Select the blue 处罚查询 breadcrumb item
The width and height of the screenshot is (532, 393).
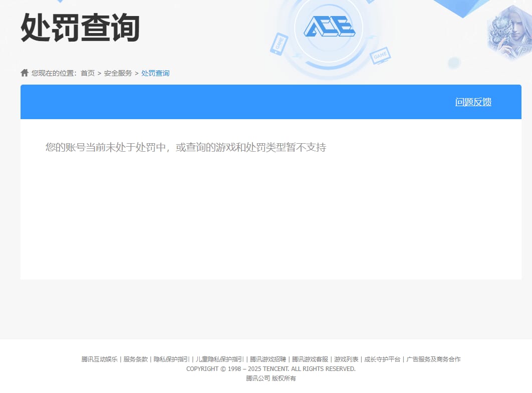point(155,73)
